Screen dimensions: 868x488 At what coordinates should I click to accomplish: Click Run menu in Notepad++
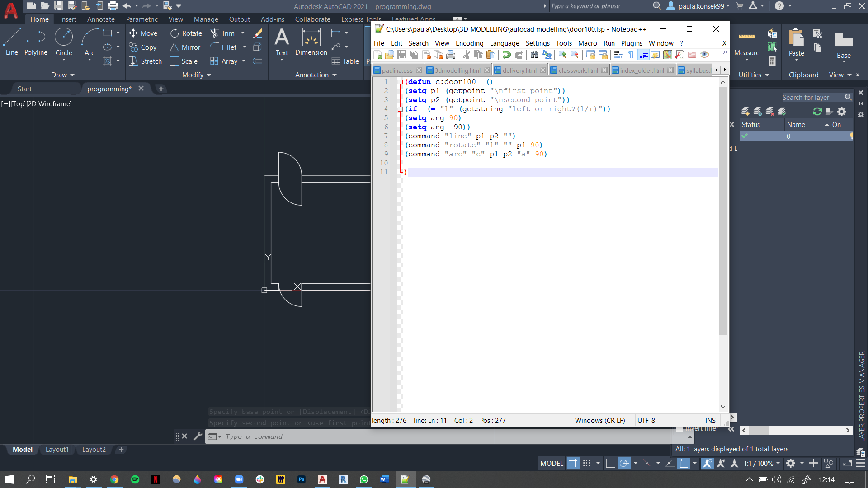click(609, 43)
